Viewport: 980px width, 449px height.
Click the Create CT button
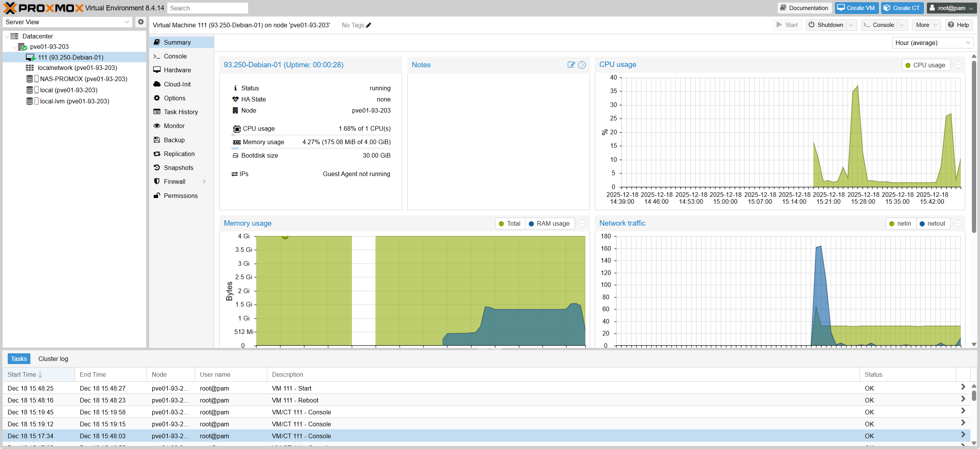[x=902, y=8]
